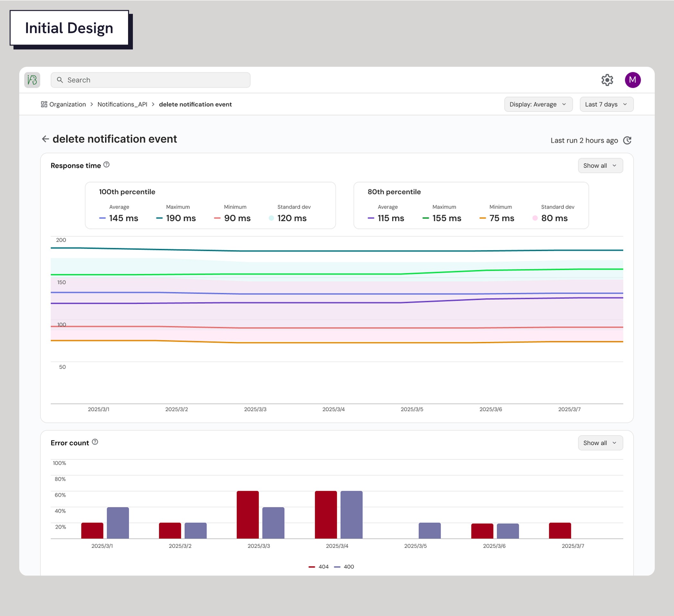The image size is (674, 616).
Task: Click the refresh icon next to Last run
Action: tap(627, 140)
